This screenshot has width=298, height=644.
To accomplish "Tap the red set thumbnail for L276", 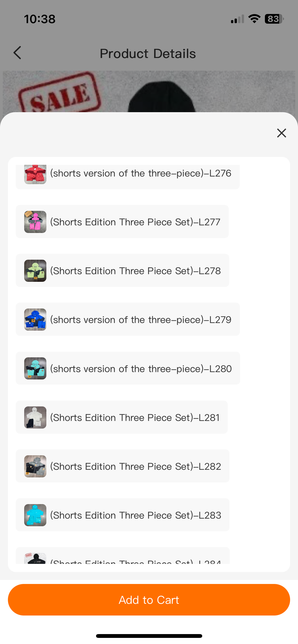I will (35, 174).
